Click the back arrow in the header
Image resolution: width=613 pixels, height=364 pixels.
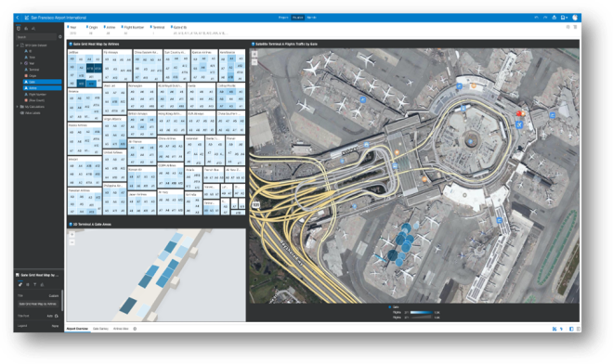(x=18, y=18)
